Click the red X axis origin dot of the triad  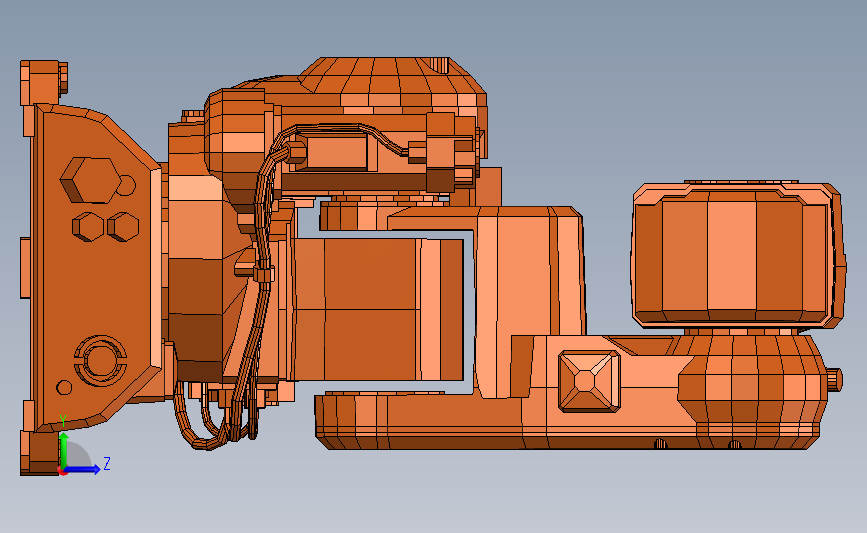click(62, 471)
